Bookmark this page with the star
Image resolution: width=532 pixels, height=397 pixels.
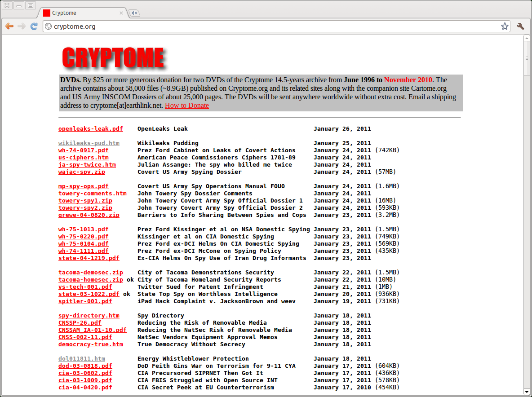[x=504, y=26]
